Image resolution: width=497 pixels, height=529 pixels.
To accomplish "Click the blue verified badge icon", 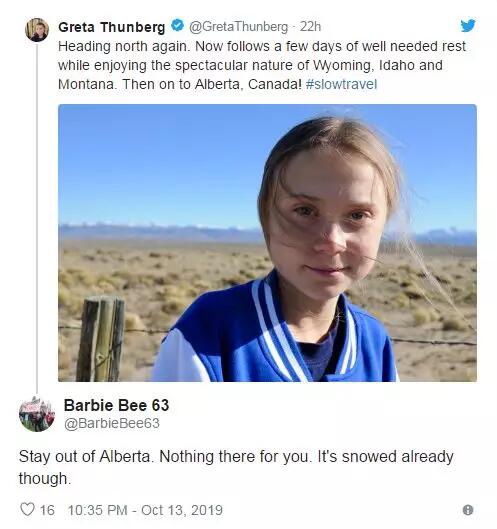I will coord(177,25).
